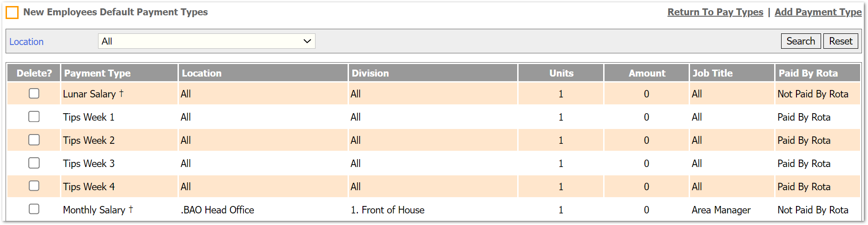
Task: Click the orange square icon beside the page title
Action: [x=12, y=13]
